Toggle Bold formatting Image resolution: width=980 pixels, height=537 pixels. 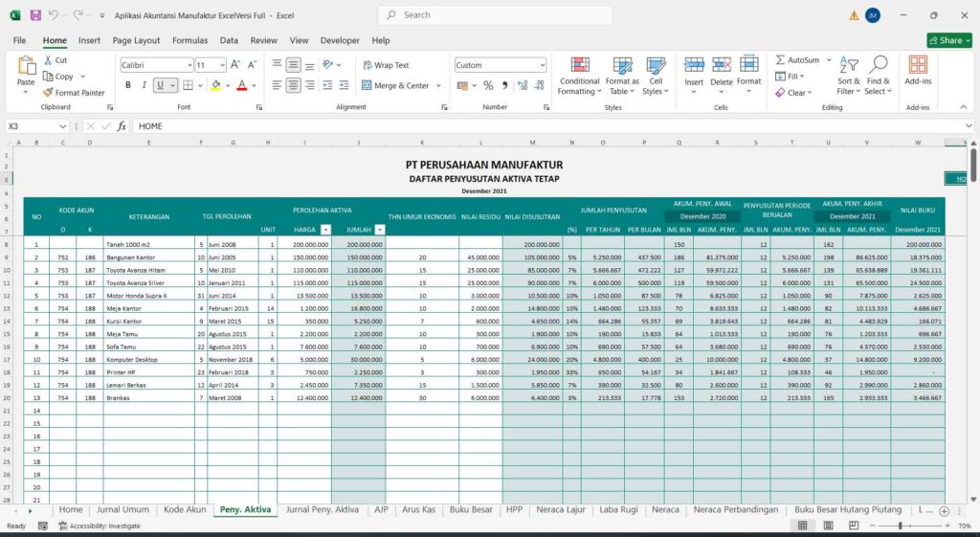127,85
